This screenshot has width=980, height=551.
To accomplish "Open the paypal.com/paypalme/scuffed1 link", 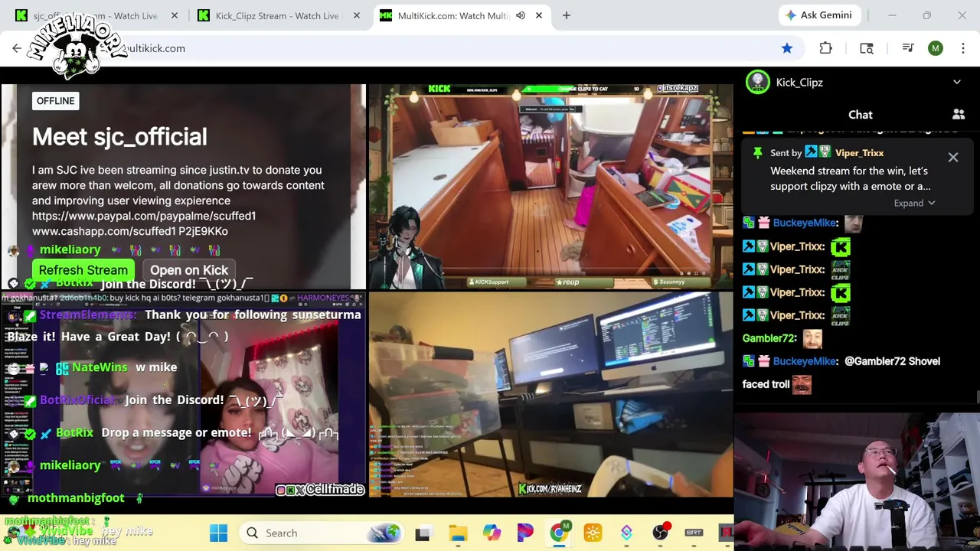I will pyautogui.click(x=144, y=216).
